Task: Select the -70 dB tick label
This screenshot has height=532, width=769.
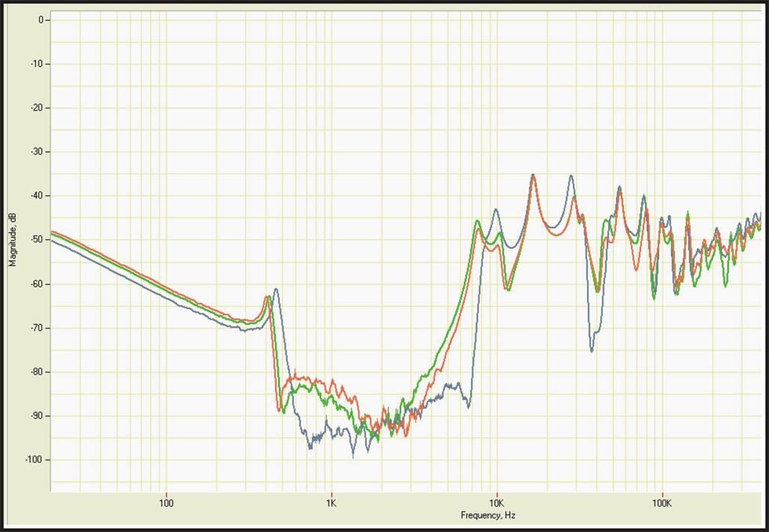Action: (x=38, y=328)
